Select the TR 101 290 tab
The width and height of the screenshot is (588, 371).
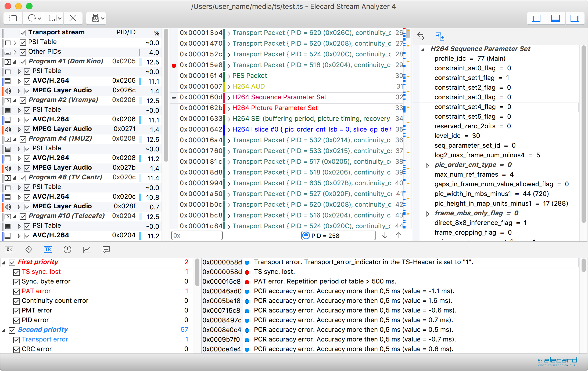[x=48, y=249]
